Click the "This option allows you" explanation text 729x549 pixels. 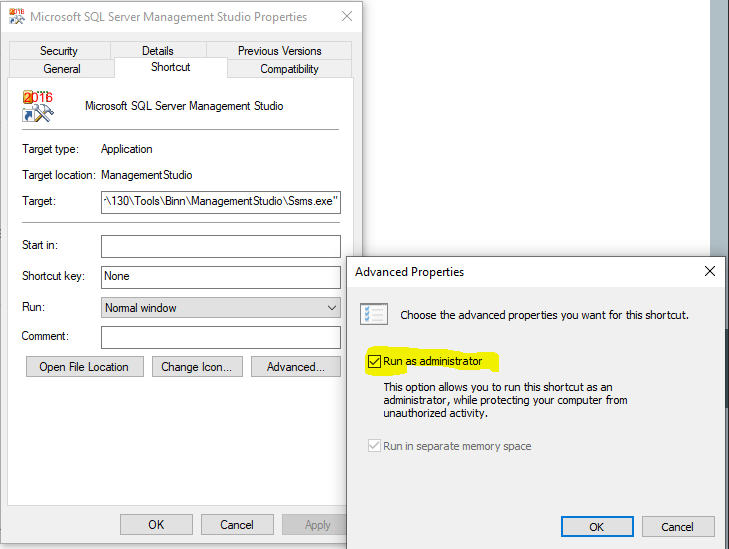point(505,400)
